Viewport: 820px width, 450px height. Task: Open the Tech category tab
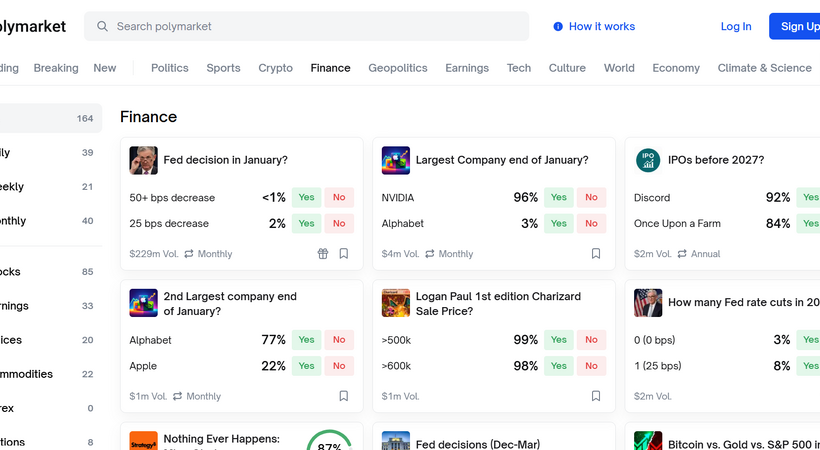coord(519,68)
